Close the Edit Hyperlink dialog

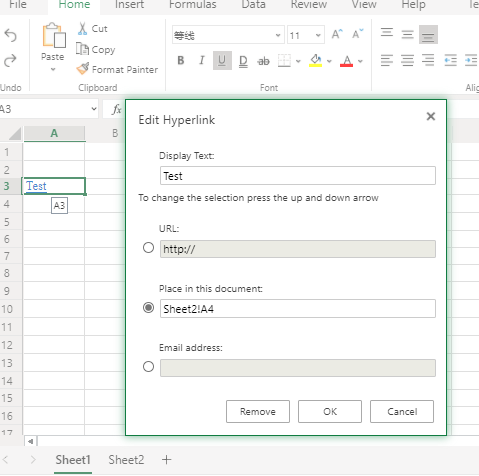click(x=431, y=116)
